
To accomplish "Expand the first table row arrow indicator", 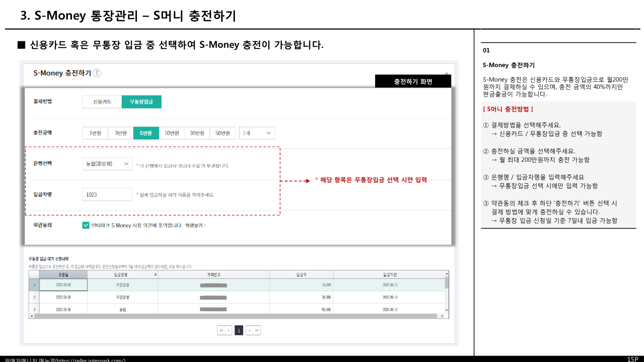I will [x=34, y=285].
